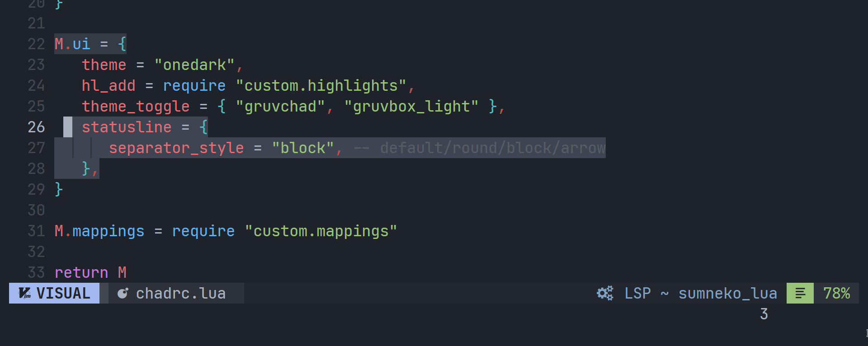
Task: Click the "gruvbox_light" string on line 25
Action: click(x=411, y=106)
